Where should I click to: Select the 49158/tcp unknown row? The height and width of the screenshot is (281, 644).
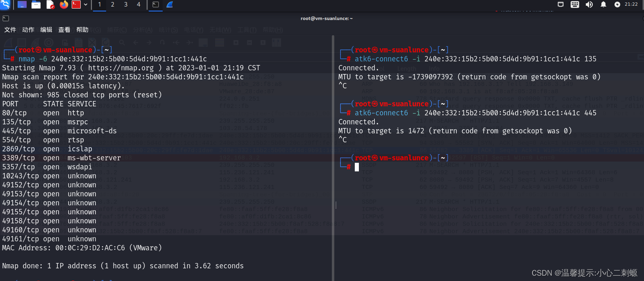49,221
